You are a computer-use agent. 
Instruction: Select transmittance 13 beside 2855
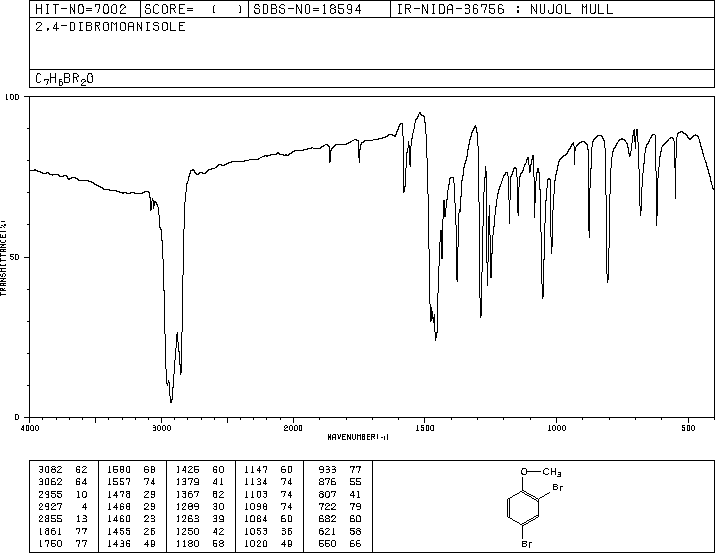click(81, 519)
